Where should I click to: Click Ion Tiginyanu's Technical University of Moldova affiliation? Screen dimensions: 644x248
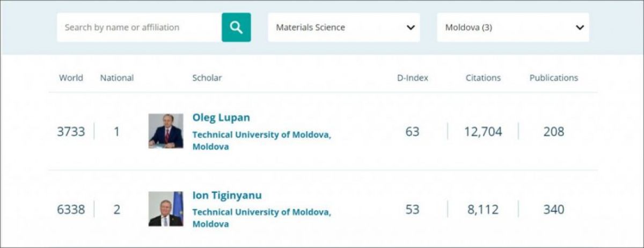click(262, 218)
